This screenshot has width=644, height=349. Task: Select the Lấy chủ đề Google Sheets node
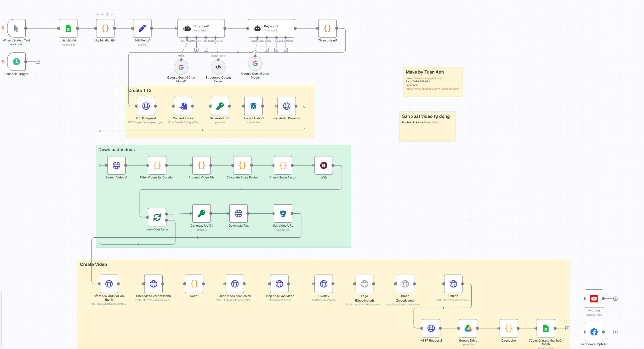pos(68,29)
